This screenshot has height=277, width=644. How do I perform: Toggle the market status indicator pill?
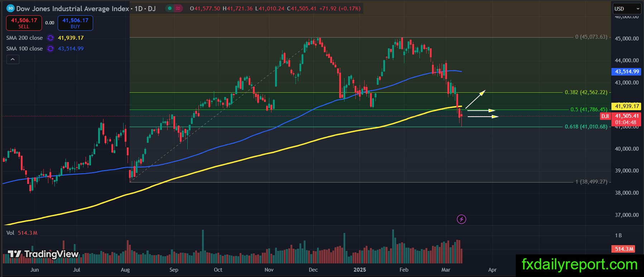coord(174,8)
